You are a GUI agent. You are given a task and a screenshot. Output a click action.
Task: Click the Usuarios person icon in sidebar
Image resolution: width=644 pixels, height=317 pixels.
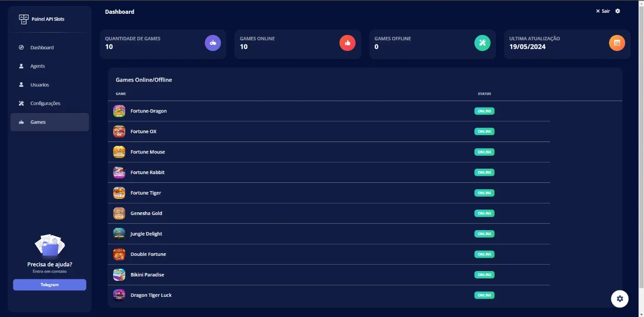pyautogui.click(x=21, y=85)
